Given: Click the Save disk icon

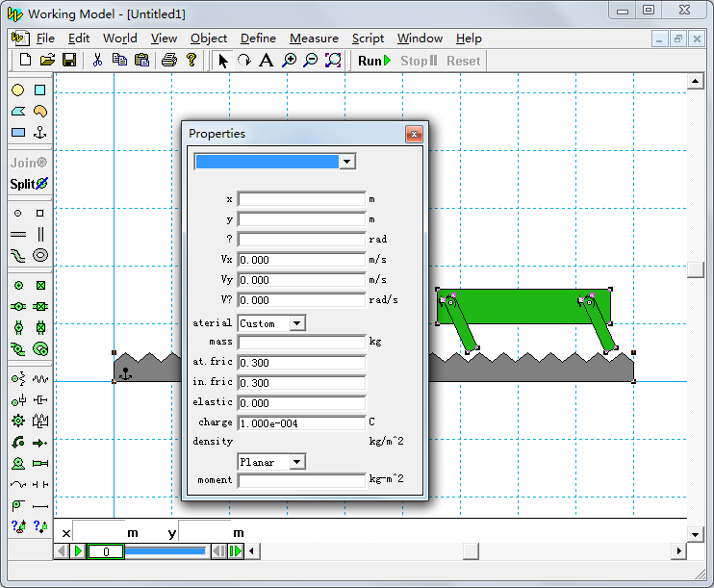Looking at the screenshot, I should 69,60.
